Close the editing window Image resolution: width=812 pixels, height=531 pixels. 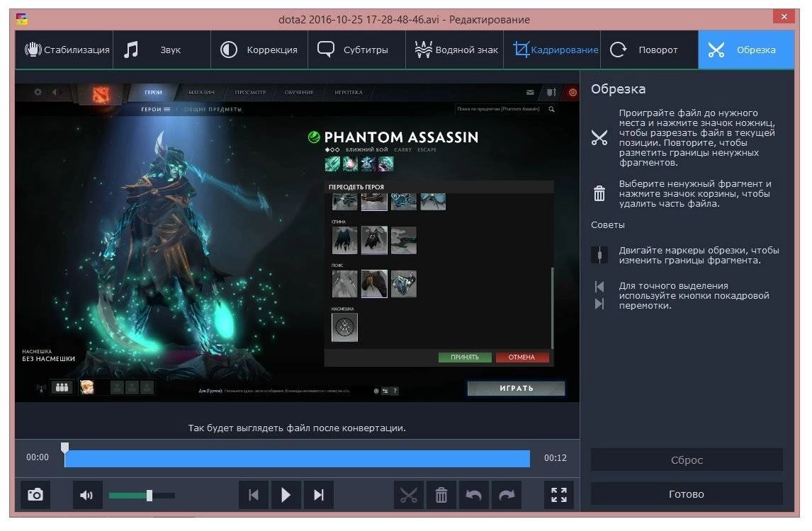(x=784, y=16)
